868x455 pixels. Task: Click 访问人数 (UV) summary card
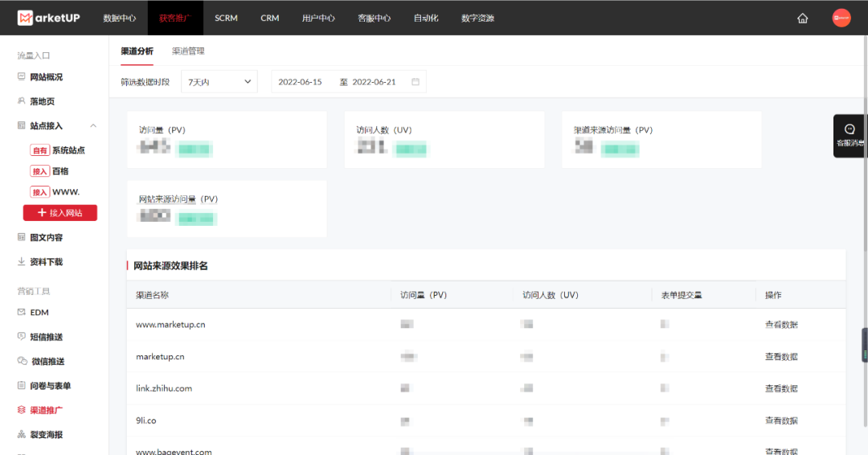point(444,140)
